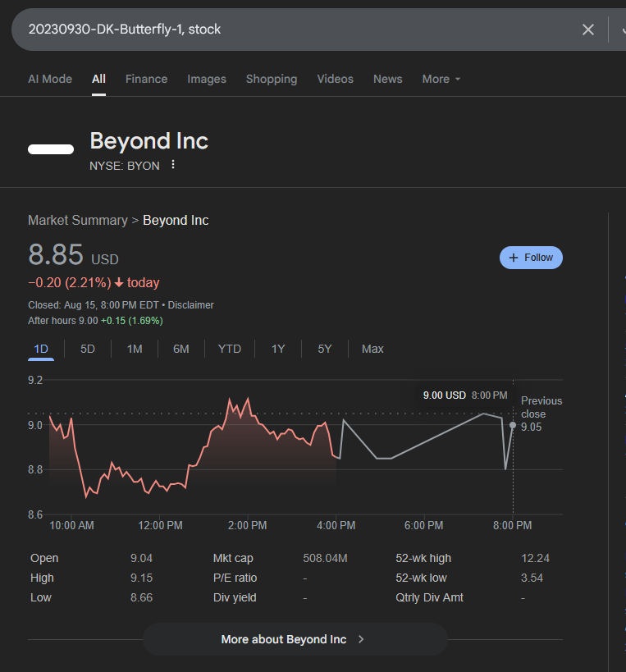Select the 1M chart range
Screen dimensions: 626x672
point(135,349)
